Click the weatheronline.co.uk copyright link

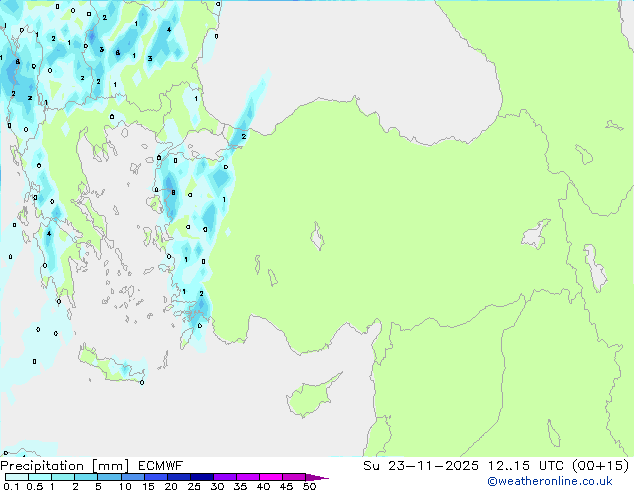click(x=549, y=481)
